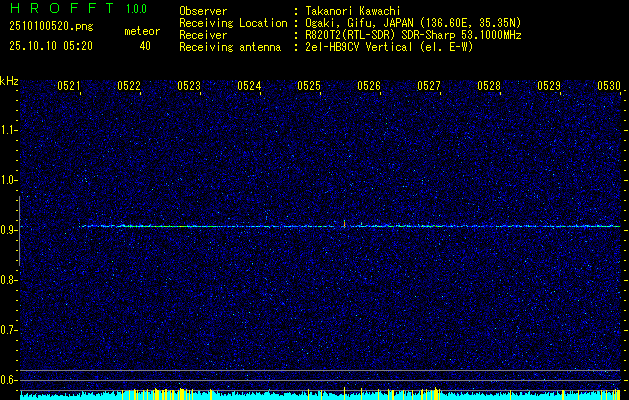This screenshot has height=400, width=629.
Task: Click the 1.1 frequency axis label
Action: click(6, 130)
